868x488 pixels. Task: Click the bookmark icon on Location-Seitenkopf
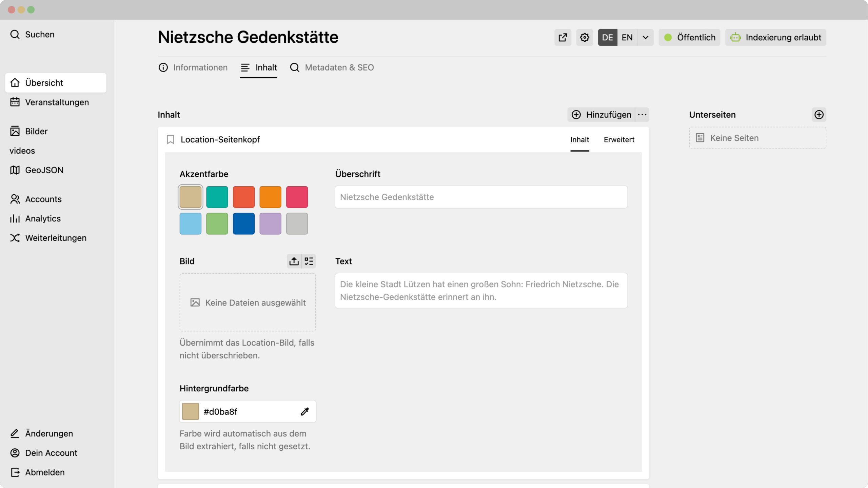[171, 139]
